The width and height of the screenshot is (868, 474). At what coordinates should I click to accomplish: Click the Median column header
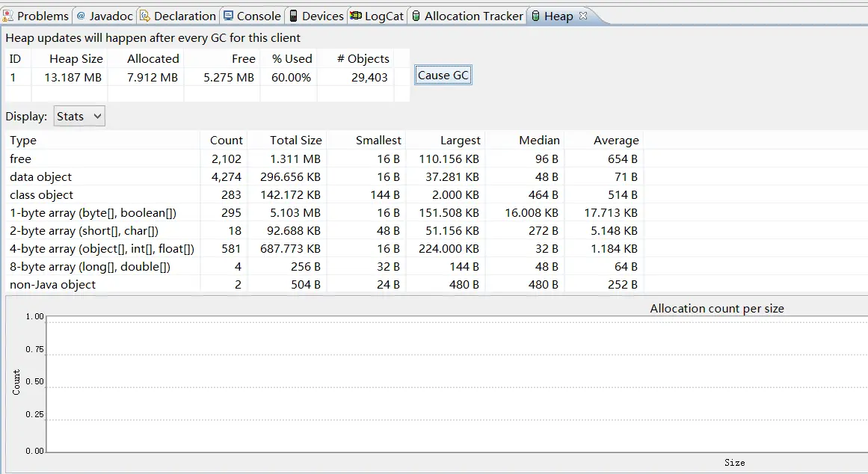point(524,141)
